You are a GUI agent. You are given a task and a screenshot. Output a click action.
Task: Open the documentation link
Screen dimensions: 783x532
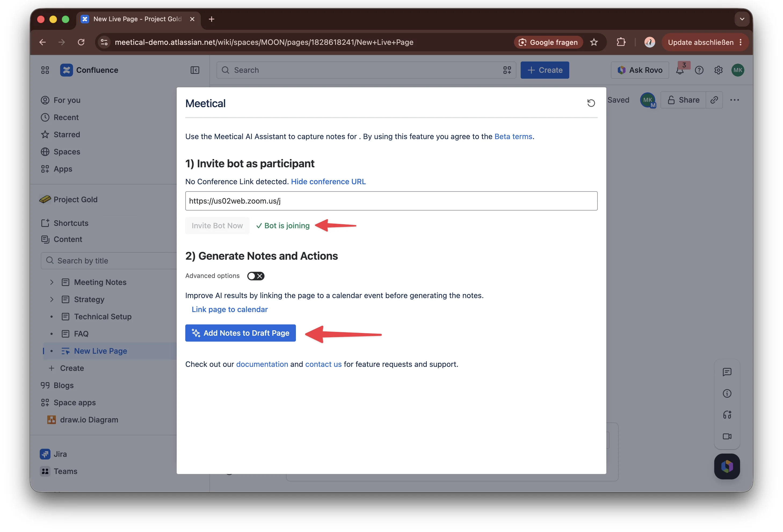pos(262,364)
